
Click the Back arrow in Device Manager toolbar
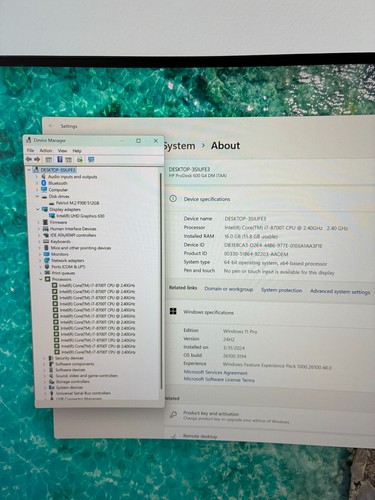29,159
